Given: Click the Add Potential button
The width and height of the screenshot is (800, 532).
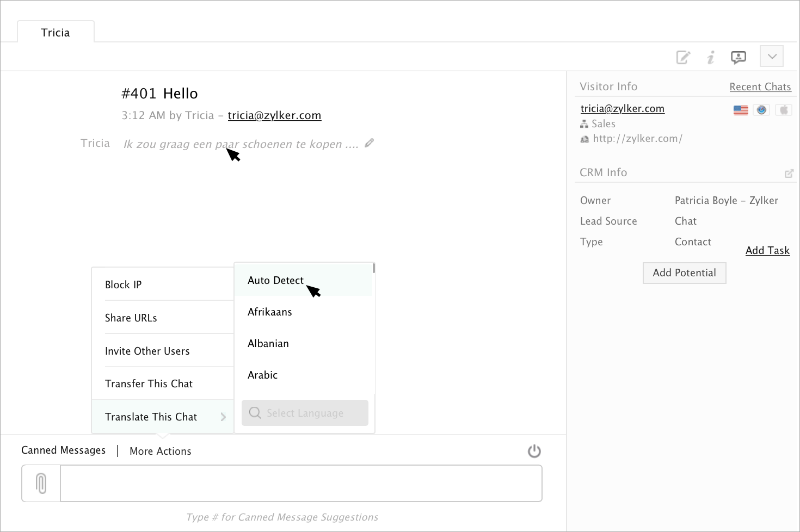Looking at the screenshot, I should [684, 273].
